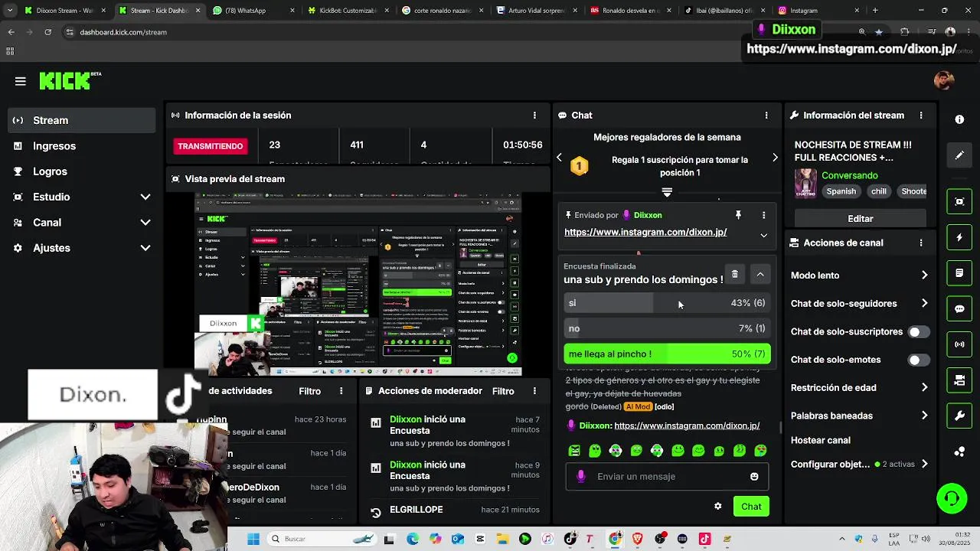Toggle Chat de solo-suscriptores switch
980x551 pixels.
click(x=918, y=332)
